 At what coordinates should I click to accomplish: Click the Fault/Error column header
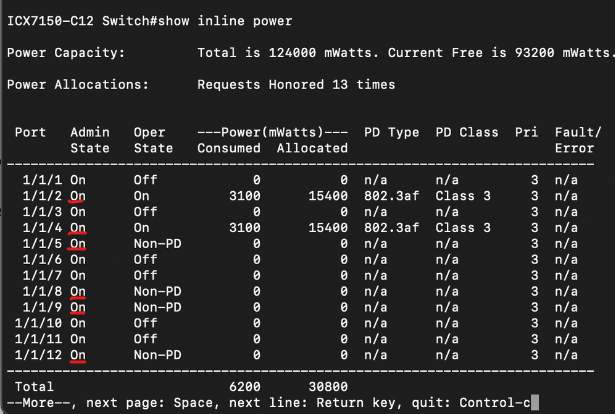577,140
